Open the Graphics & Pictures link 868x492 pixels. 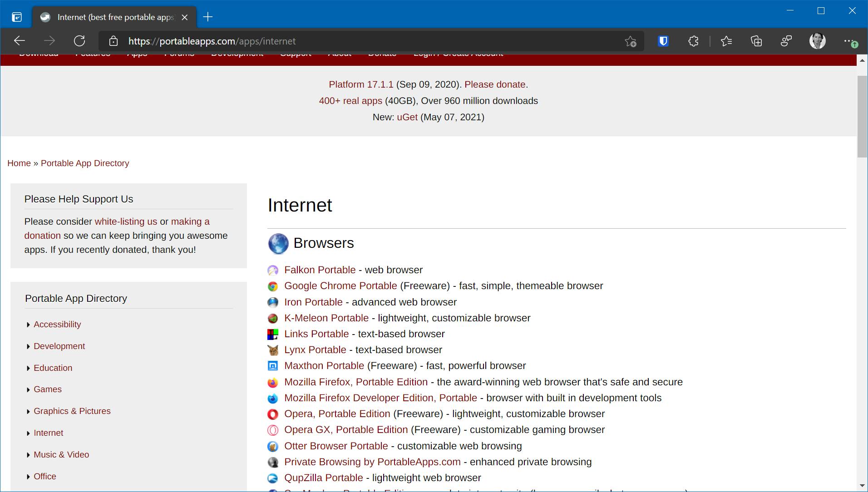point(72,411)
